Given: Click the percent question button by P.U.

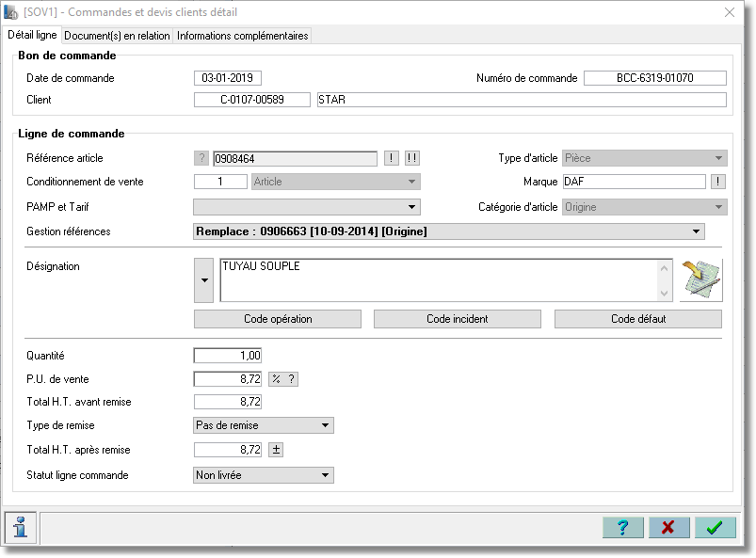Looking at the screenshot, I should coord(283,379).
